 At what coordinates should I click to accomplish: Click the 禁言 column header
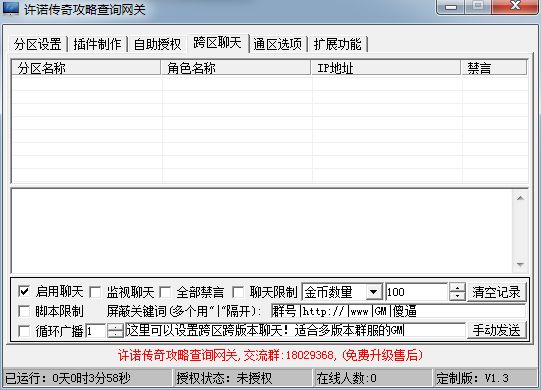tap(494, 68)
